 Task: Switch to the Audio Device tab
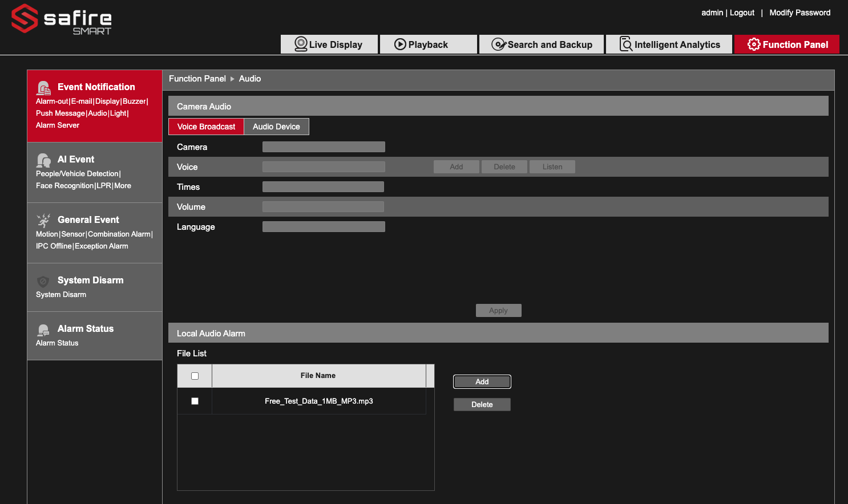click(276, 127)
